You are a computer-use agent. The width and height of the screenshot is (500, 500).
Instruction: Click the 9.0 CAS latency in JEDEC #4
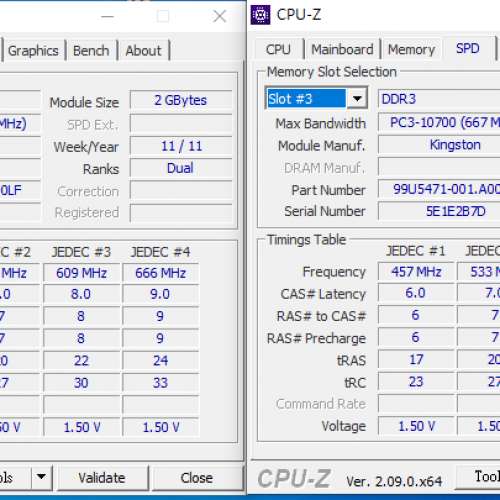click(x=161, y=294)
